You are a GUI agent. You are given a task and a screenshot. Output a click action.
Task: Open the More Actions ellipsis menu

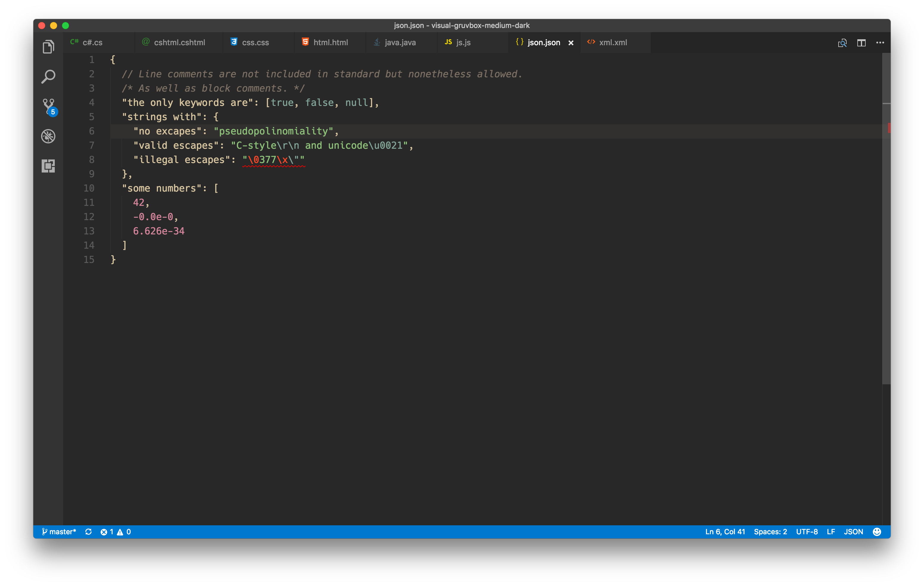880,43
